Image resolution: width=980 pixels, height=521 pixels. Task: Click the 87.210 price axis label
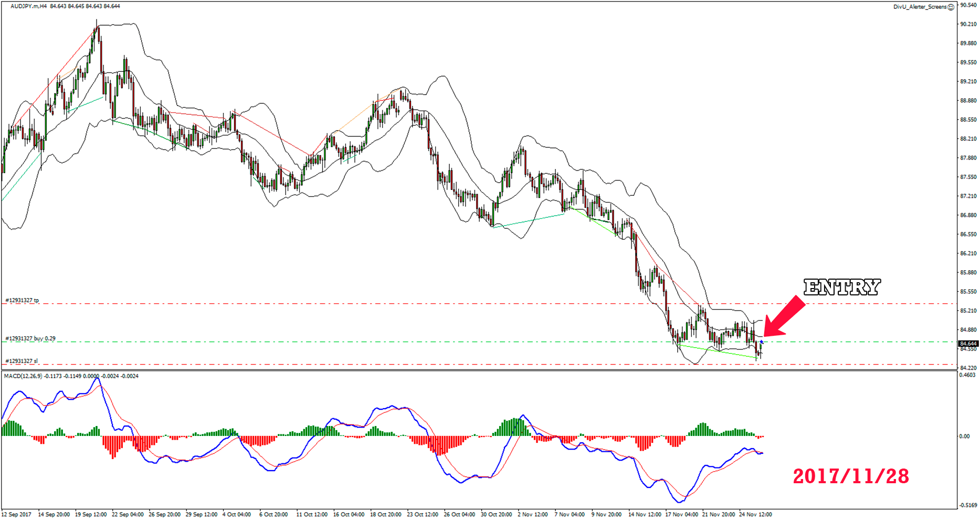[x=968, y=196]
